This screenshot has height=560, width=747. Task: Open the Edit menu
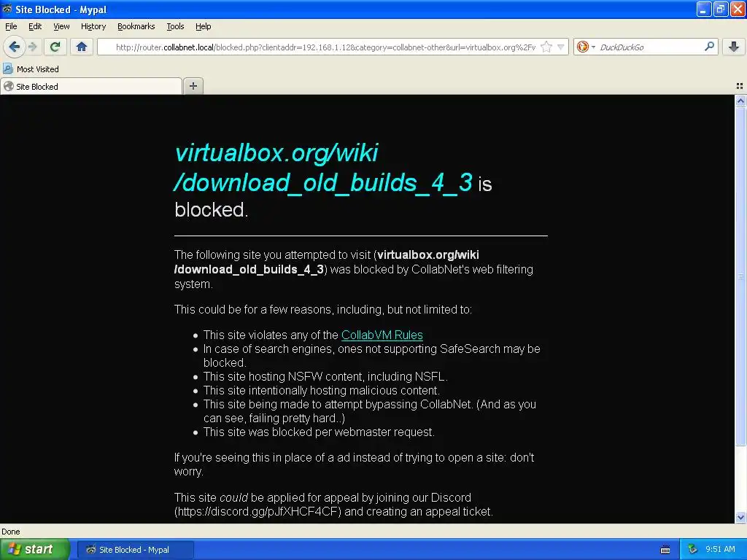coord(35,26)
